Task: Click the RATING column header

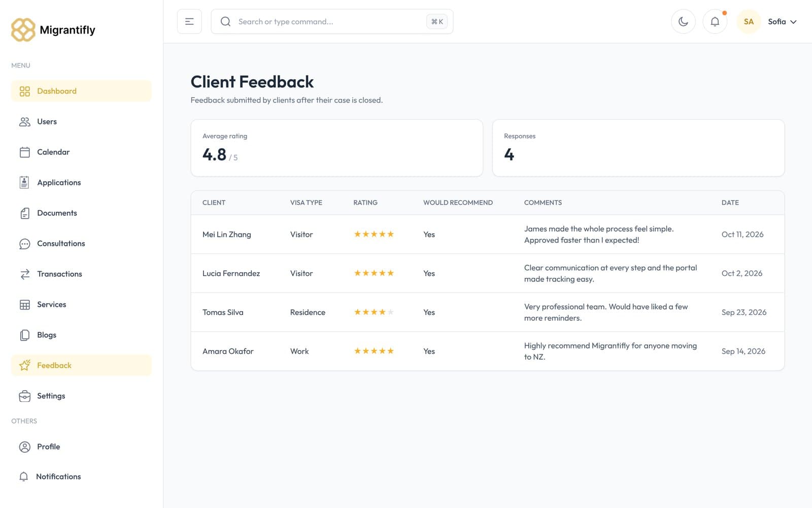Action: click(365, 203)
